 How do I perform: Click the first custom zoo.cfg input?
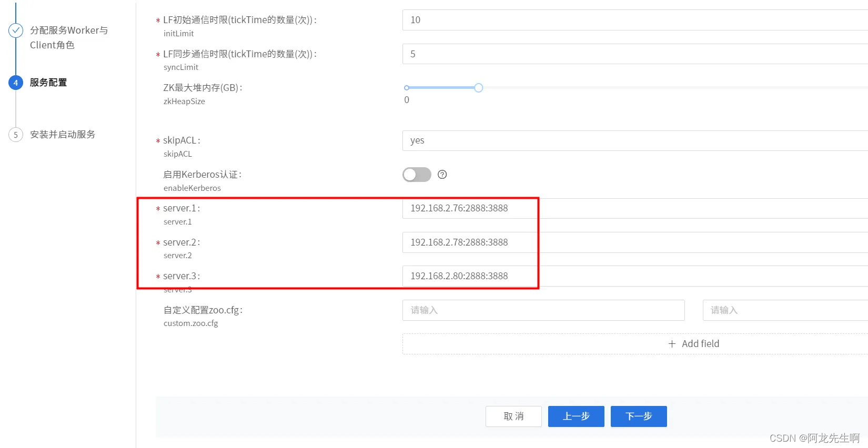click(543, 310)
